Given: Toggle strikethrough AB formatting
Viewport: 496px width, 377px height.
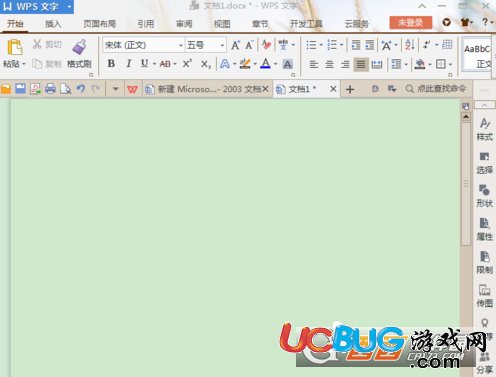Looking at the screenshot, I should pyautogui.click(x=165, y=64).
